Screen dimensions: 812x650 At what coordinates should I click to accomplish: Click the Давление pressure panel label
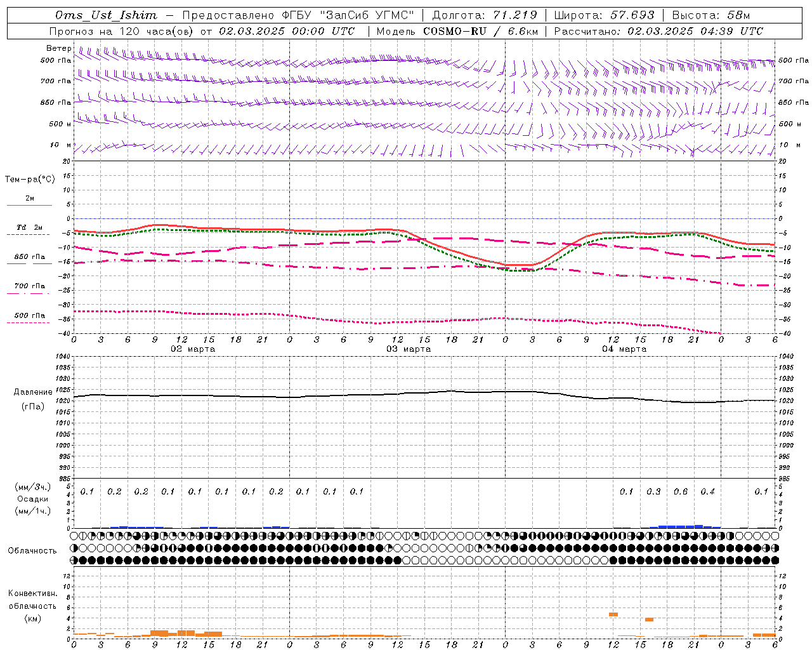pos(33,392)
